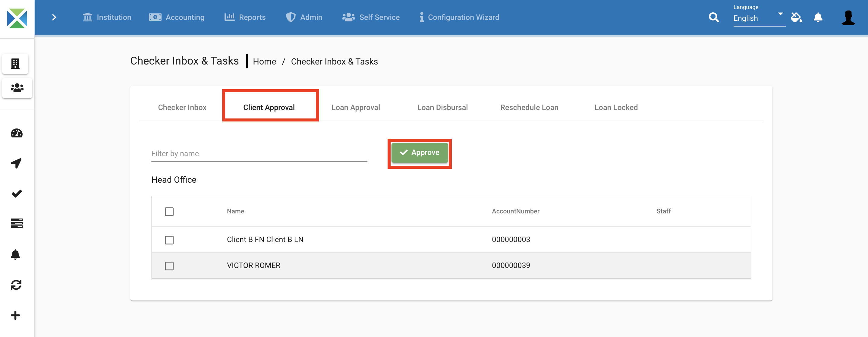The height and width of the screenshot is (337, 868).
Task: Open the Reschedule Loan tab
Action: click(529, 107)
